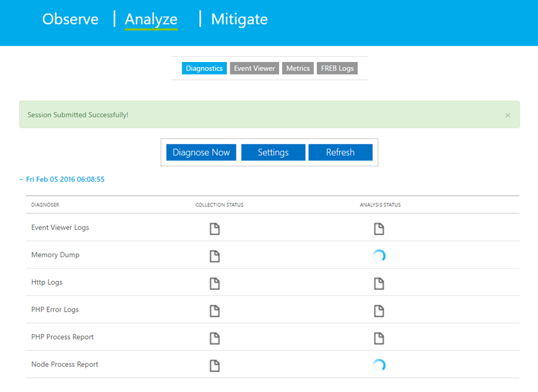Viewport: 538px width, 392px height.
Task: Select the Event Viewer tab
Action: pyautogui.click(x=254, y=68)
